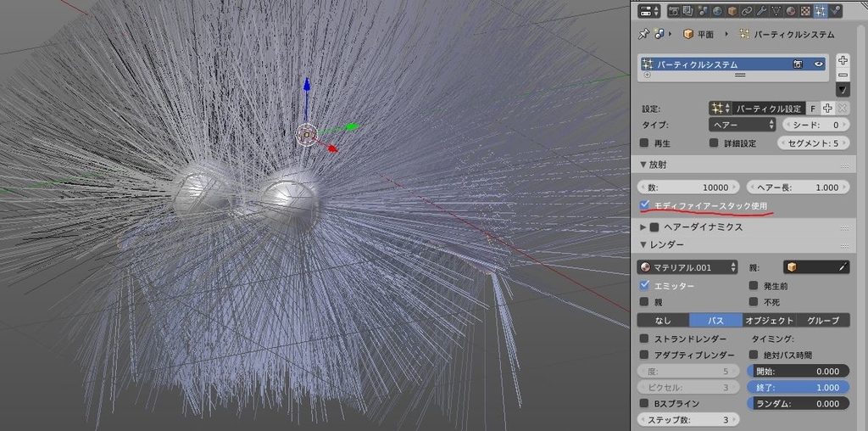Select the パス render type tab
The height and width of the screenshot is (431, 868).
[x=715, y=320]
